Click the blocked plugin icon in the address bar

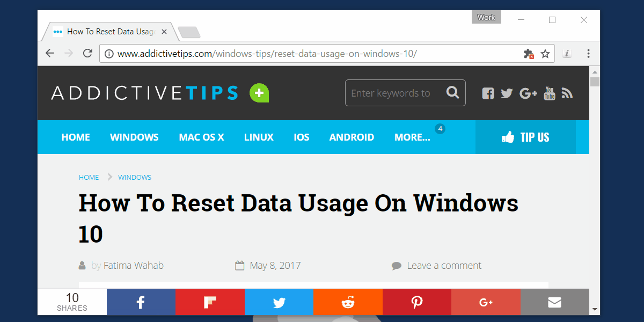pyautogui.click(x=529, y=54)
